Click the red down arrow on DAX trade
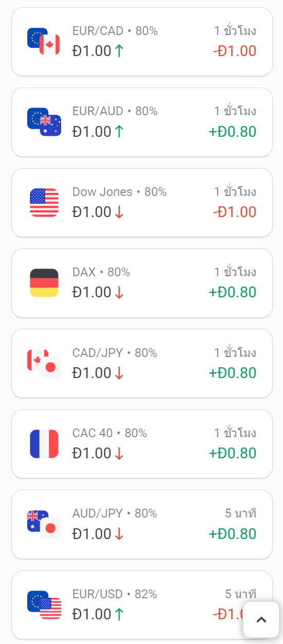This screenshot has width=283, height=644. (x=119, y=293)
